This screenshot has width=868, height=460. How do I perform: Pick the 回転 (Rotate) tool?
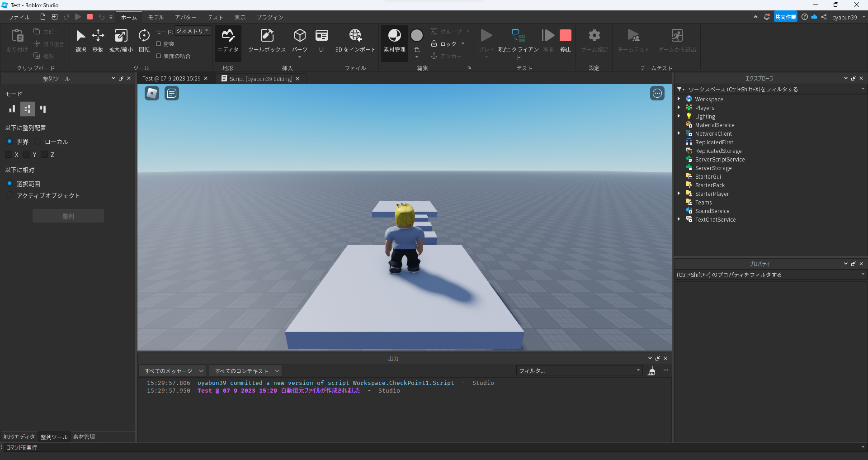click(144, 41)
